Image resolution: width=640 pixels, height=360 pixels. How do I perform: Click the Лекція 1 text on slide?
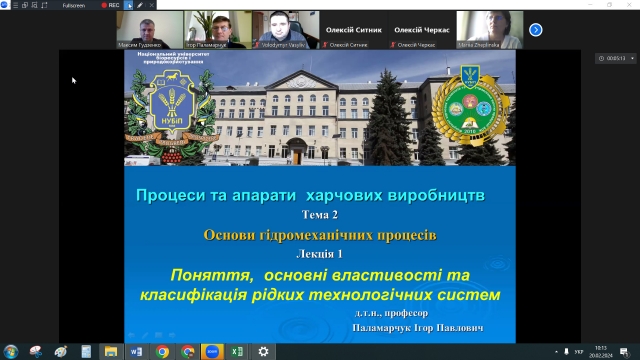click(x=319, y=254)
